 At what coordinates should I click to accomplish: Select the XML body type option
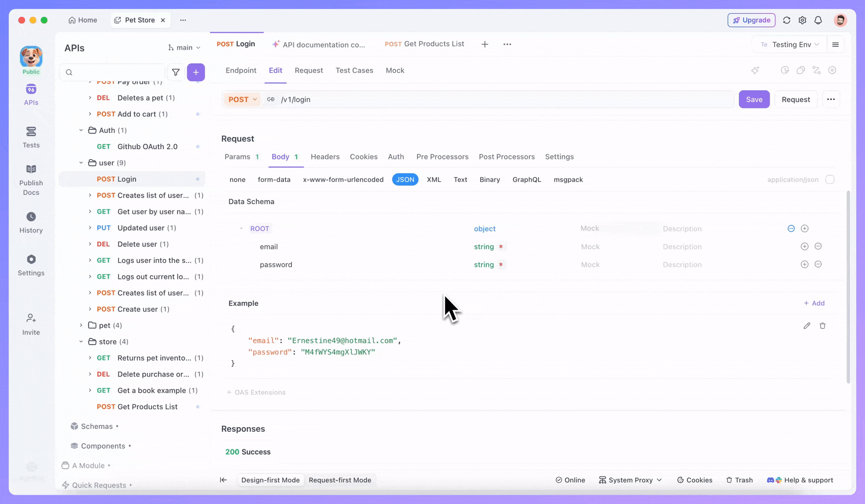point(433,179)
